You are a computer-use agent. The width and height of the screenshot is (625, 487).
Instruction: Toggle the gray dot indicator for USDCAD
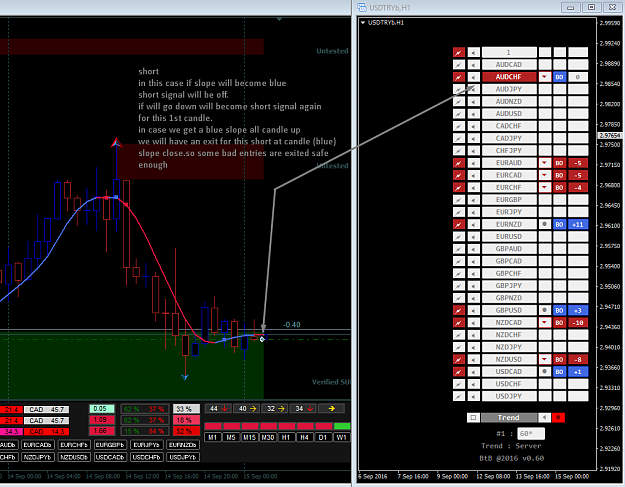[544, 372]
